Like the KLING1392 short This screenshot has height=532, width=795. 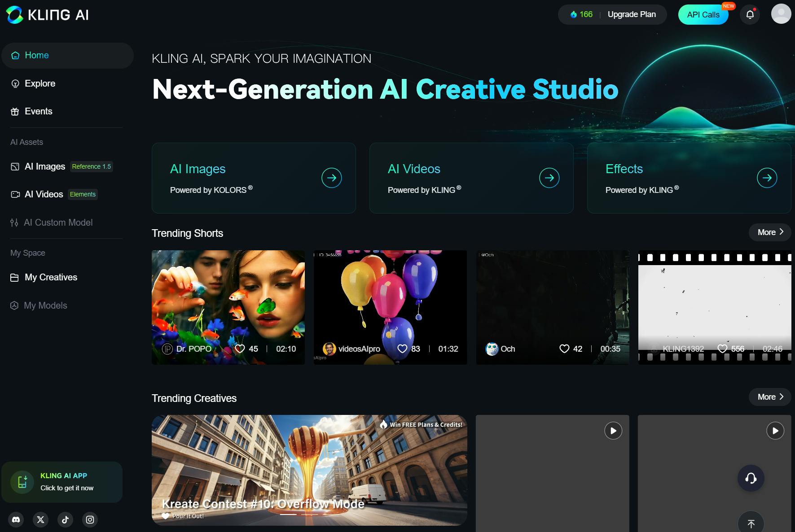click(722, 349)
